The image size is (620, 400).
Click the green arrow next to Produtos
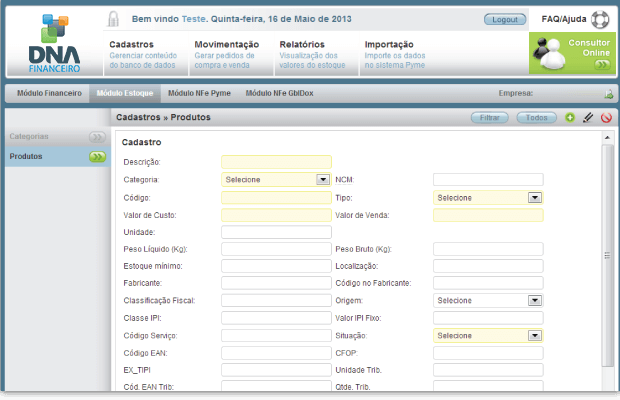point(97,157)
